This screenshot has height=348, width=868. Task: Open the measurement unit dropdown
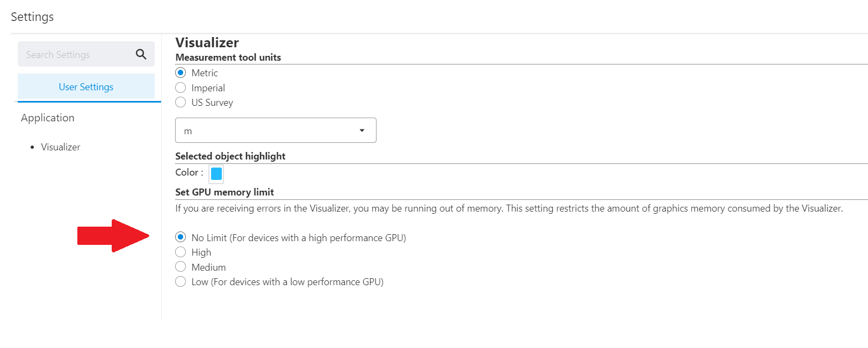coord(275,130)
